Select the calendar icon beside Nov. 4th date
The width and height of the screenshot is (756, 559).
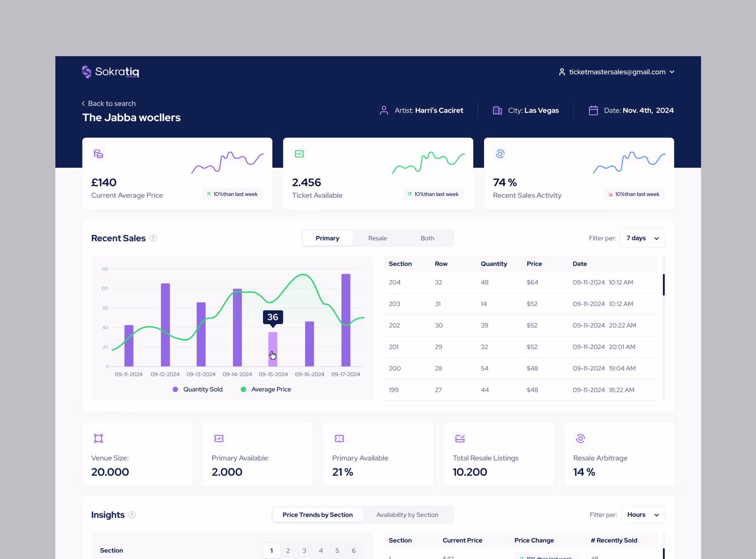(x=593, y=110)
